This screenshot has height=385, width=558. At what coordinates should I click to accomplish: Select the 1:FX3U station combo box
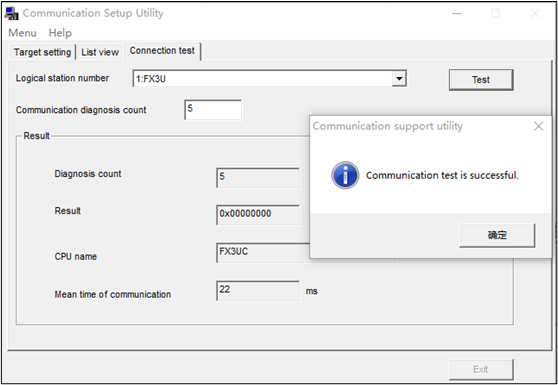269,79
